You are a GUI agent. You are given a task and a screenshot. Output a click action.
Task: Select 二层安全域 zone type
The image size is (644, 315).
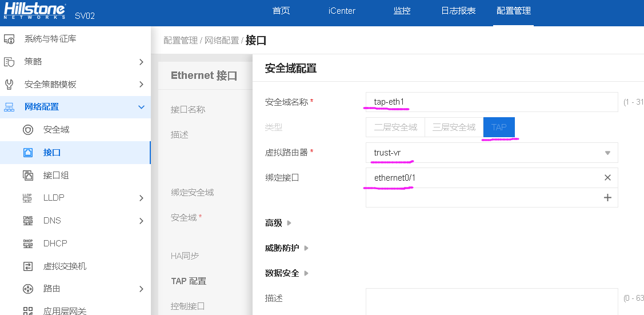click(395, 127)
